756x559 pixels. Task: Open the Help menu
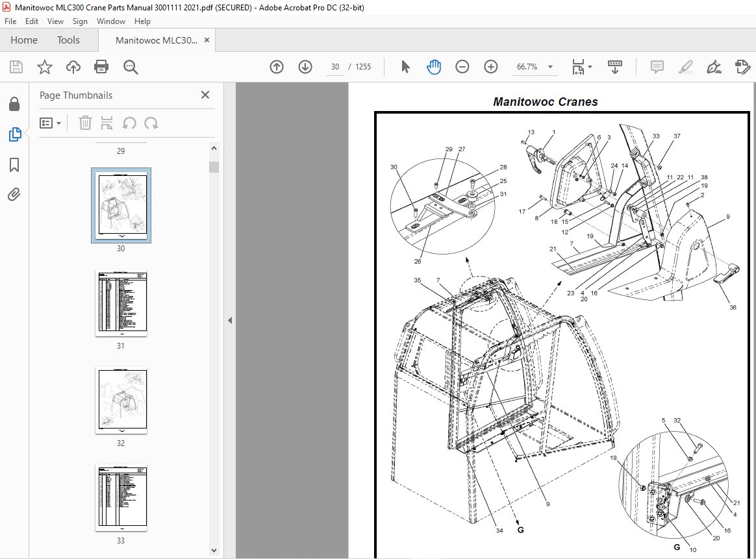point(142,21)
